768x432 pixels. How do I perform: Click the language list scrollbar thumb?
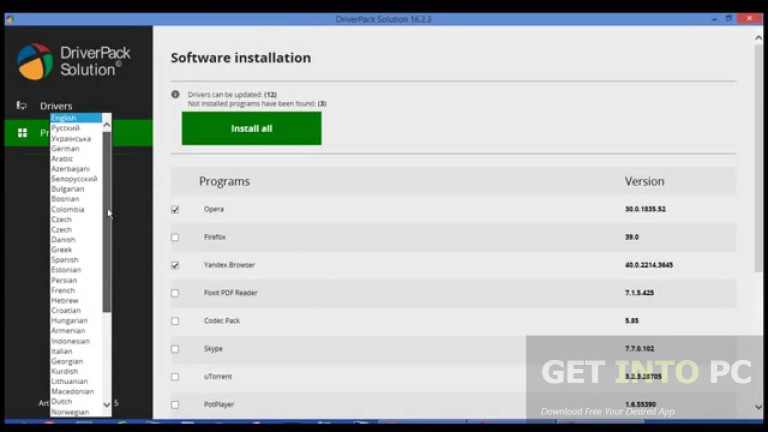click(107, 221)
